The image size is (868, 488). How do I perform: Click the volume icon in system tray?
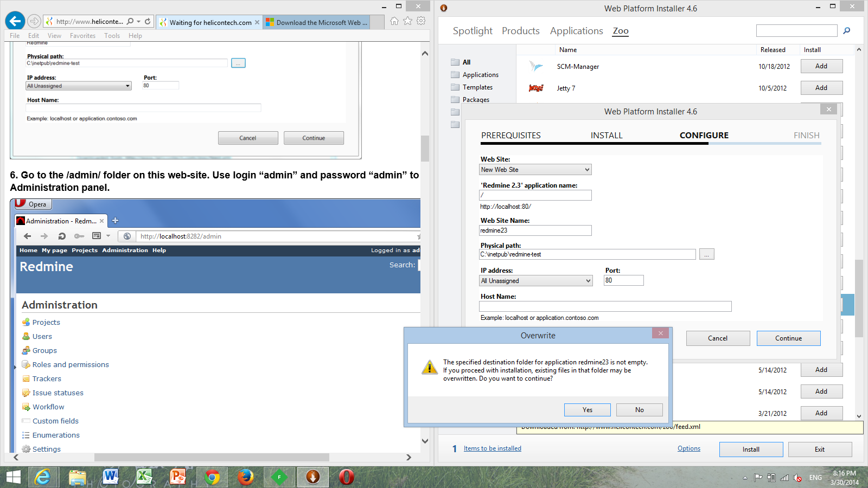pos(797,478)
